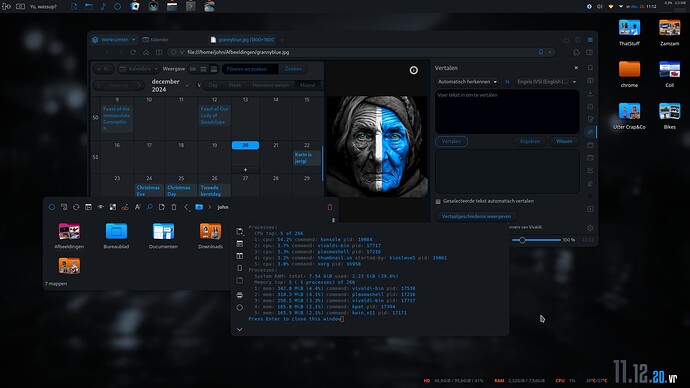Open bookmark dropdown arrow in address bar
The width and height of the screenshot is (690, 388).
(x=550, y=52)
